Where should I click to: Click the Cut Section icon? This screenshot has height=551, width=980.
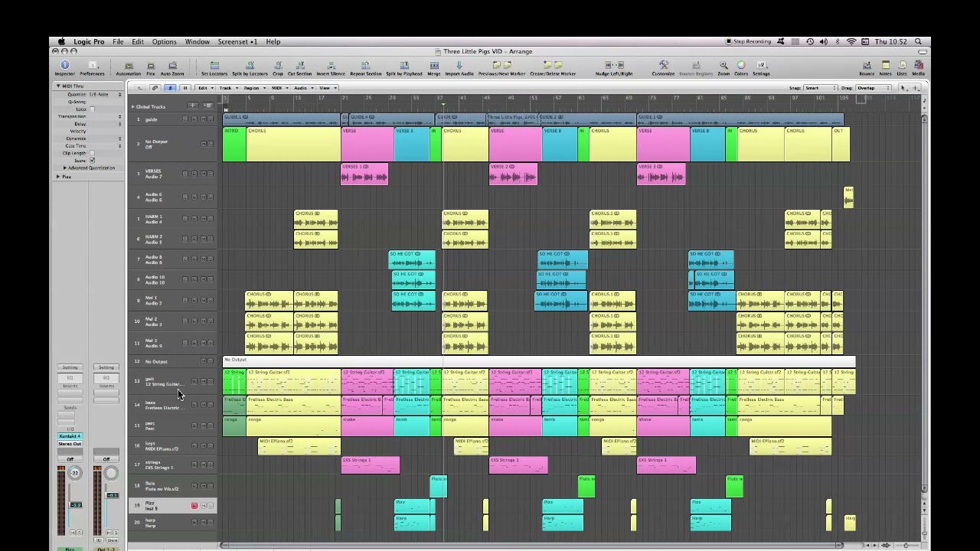pos(299,66)
